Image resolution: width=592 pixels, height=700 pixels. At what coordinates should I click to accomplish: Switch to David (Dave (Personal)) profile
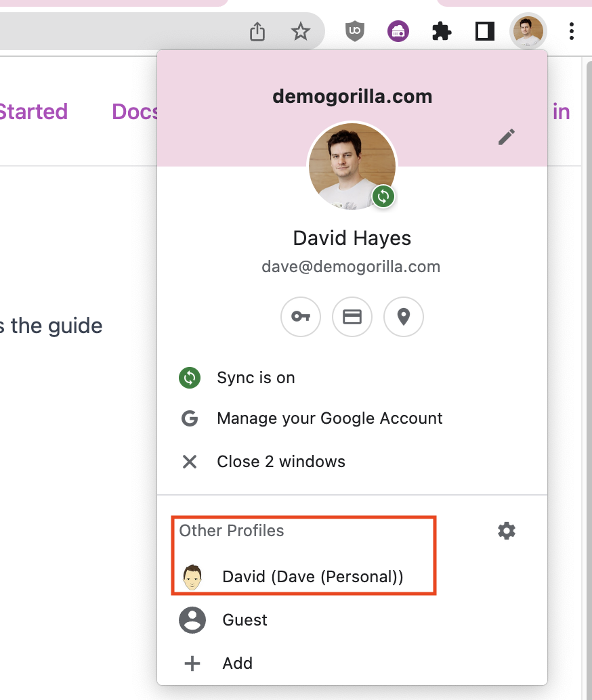(312, 577)
